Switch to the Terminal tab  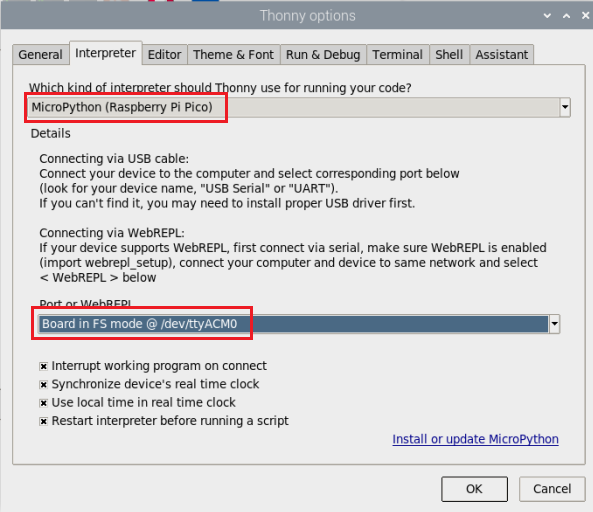397,54
